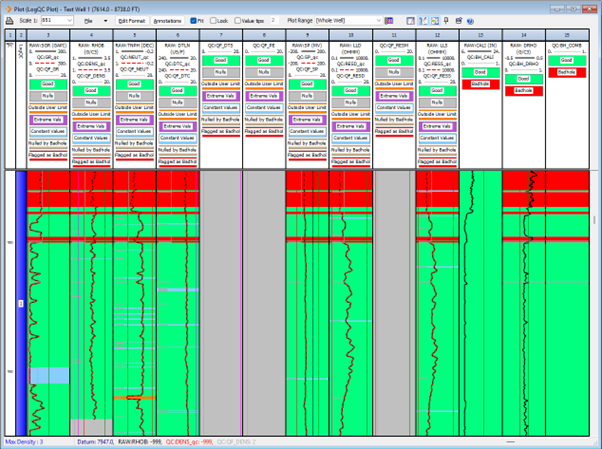Viewport: 602px width, 449px height.
Task: Click the status bar slider handle
Action: pyautogui.click(x=510, y=442)
